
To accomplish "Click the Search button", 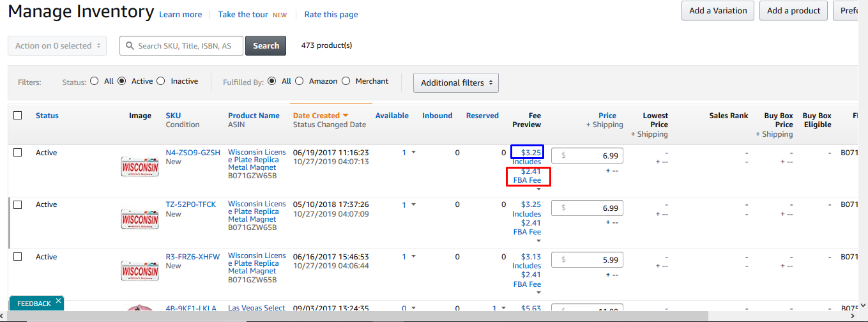I will point(266,46).
